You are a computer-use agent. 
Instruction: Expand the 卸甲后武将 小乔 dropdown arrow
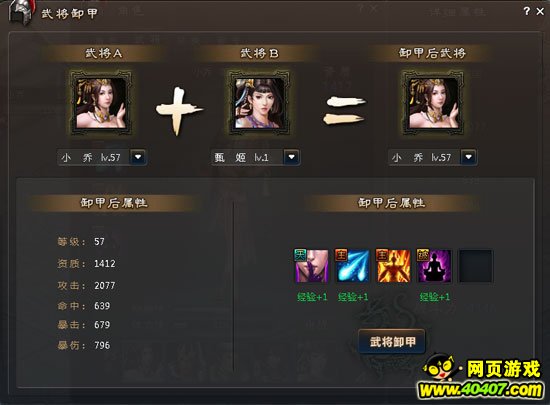click(469, 157)
